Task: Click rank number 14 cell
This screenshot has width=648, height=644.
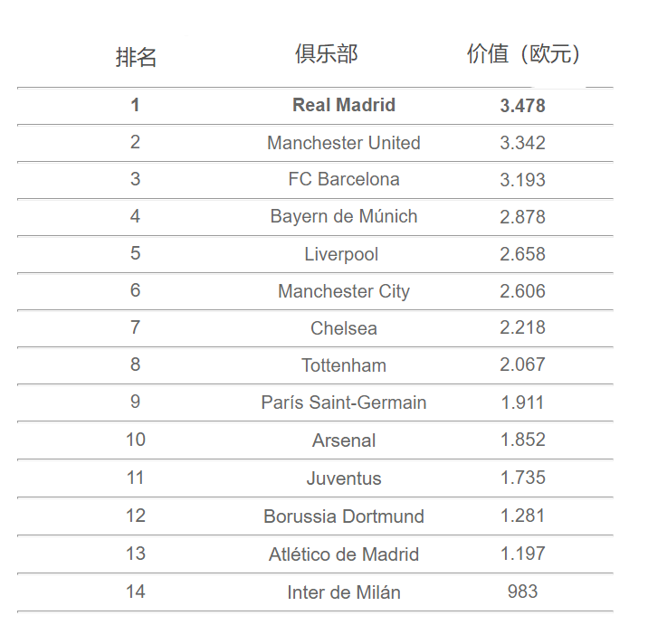Action: point(136,592)
